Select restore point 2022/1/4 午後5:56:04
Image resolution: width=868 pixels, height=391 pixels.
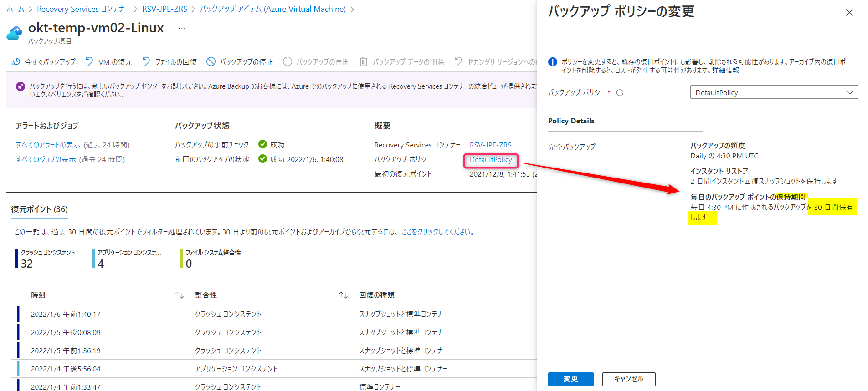tap(66, 369)
